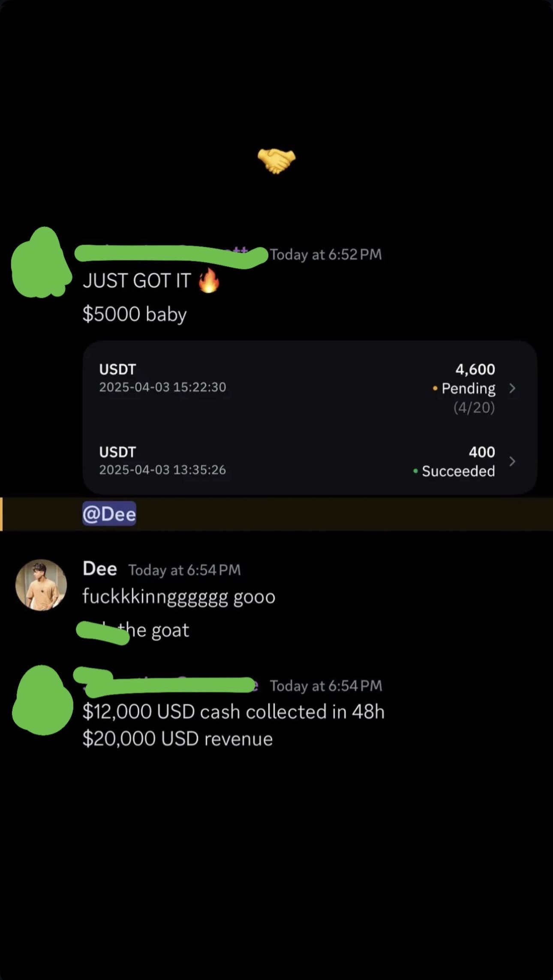Click the Pending status label

click(x=468, y=388)
